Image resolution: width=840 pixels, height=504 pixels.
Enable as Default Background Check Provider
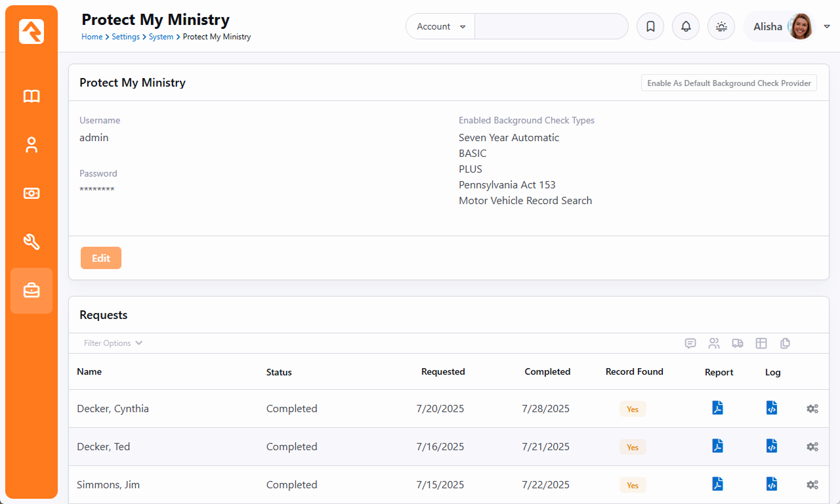tap(728, 83)
